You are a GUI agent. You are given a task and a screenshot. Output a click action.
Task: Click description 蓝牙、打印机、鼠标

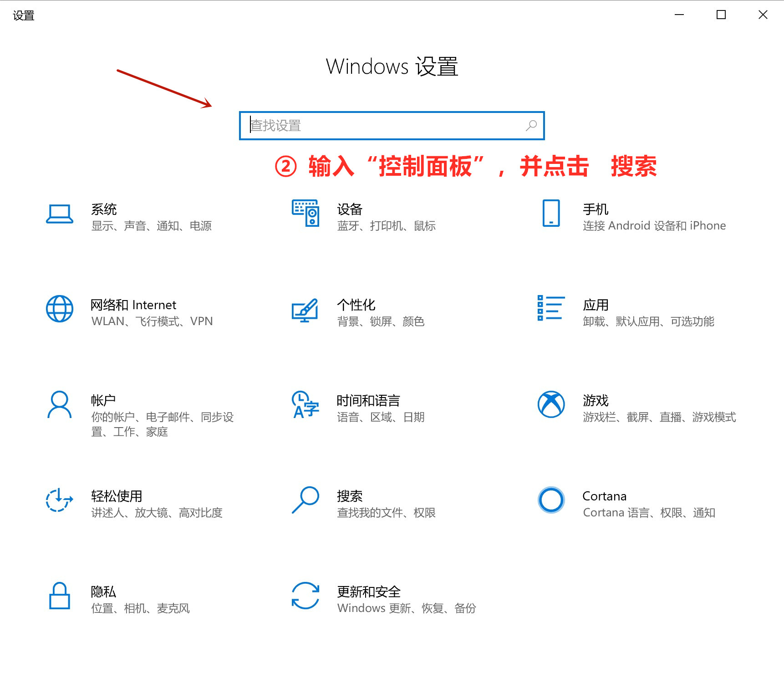click(x=387, y=226)
